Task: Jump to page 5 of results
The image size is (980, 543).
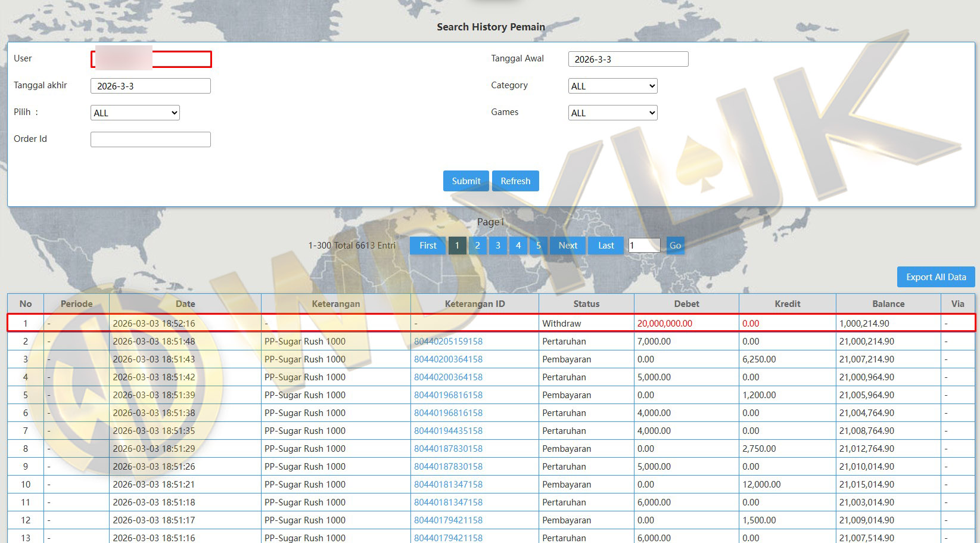Action: (x=538, y=246)
